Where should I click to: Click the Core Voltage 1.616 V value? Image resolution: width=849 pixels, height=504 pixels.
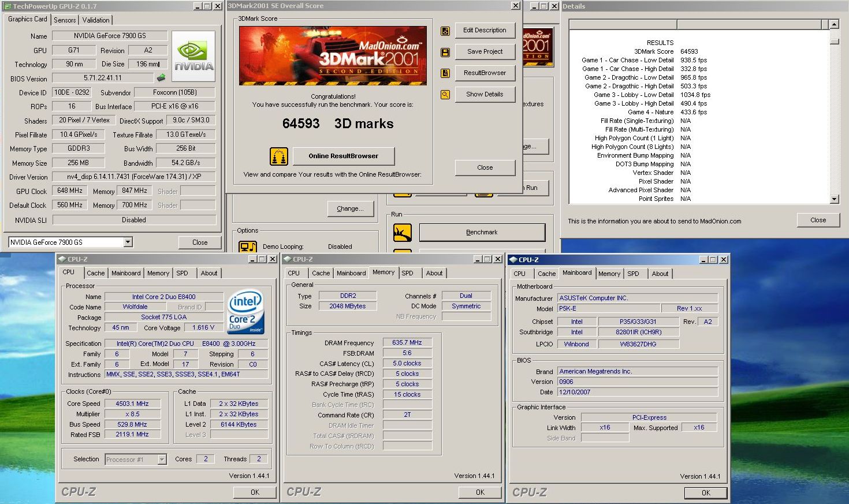coord(203,328)
